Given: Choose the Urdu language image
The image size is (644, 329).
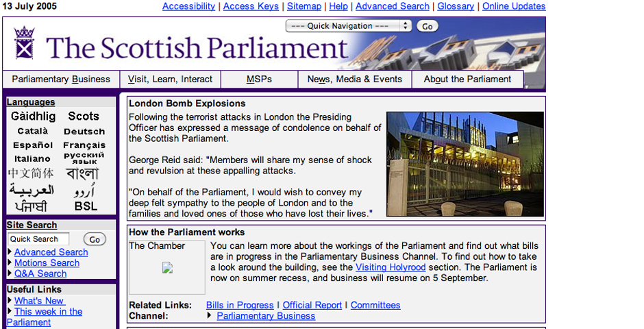Looking at the screenshot, I should pyautogui.click(x=84, y=191).
